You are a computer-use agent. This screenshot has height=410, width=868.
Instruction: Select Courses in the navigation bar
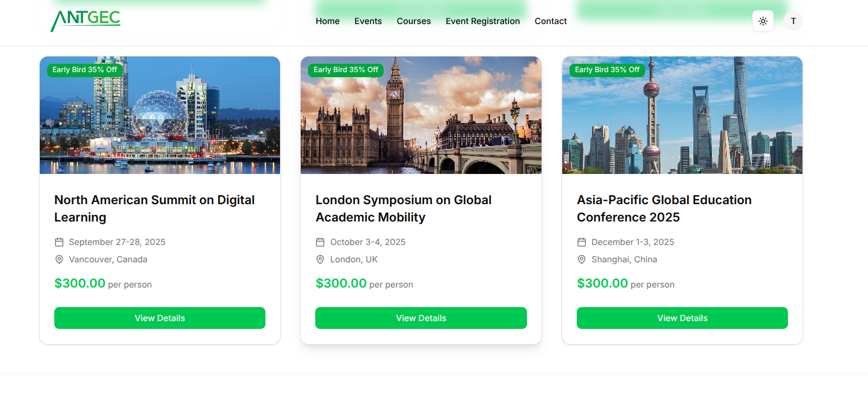point(413,21)
